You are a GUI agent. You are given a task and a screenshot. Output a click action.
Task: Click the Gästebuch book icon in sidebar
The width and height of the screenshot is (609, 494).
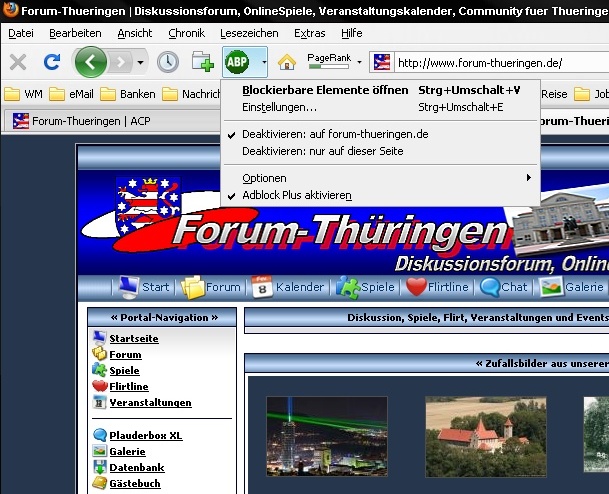click(x=100, y=483)
